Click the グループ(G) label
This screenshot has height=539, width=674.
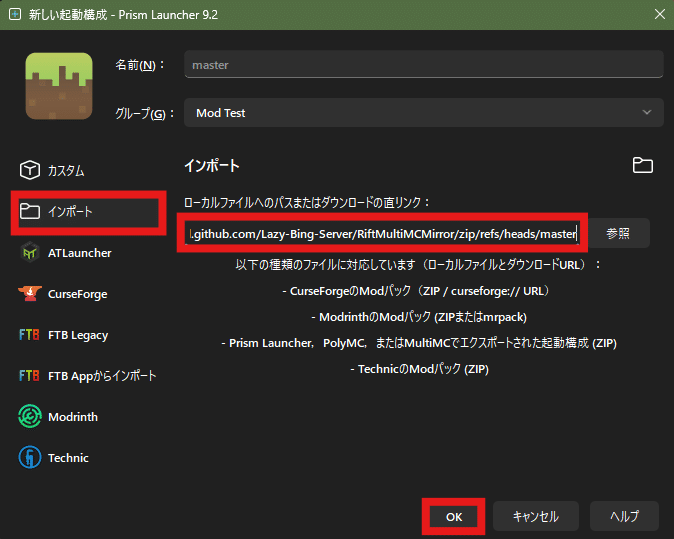(144, 113)
